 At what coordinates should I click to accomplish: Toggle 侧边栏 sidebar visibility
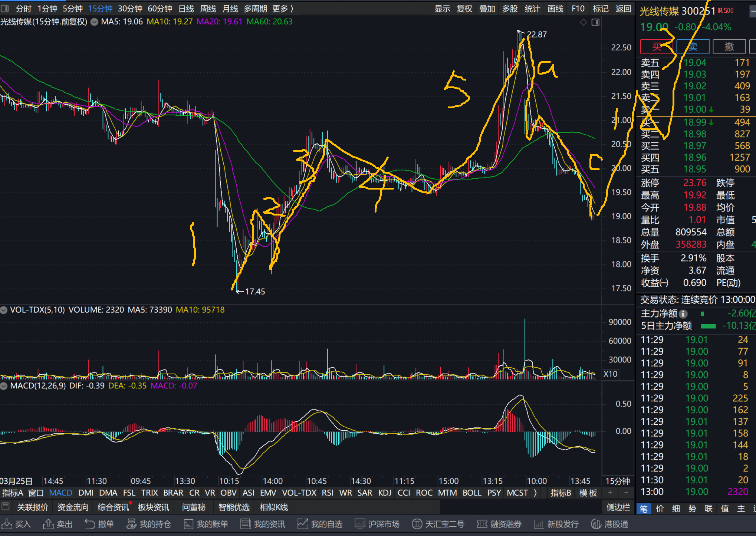click(x=618, y=507)
